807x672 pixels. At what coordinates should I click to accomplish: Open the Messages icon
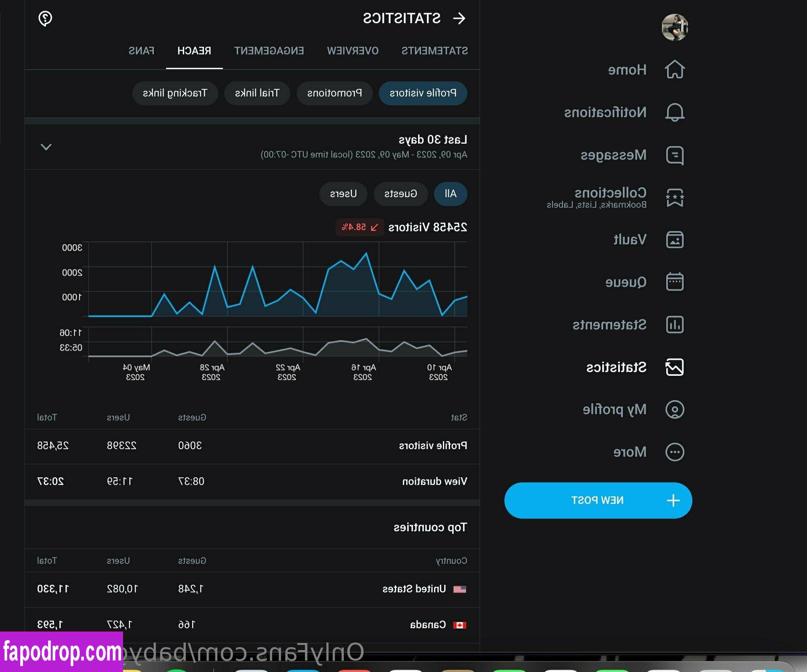coord(675,155)
